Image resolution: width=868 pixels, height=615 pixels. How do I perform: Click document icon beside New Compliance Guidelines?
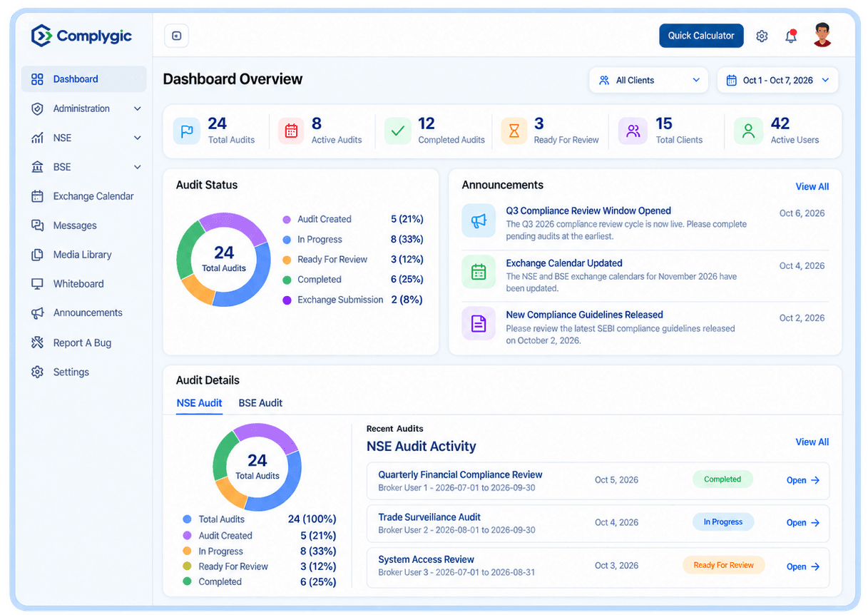[x=479, y=324]
